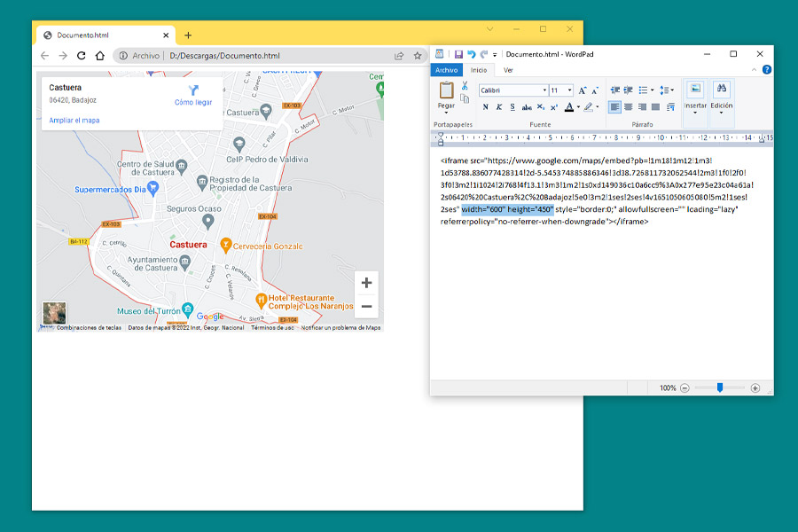The image size is (798, 532).
Task: Click the satellite view thumbnail on the map
Action: [x=54, y=313]
